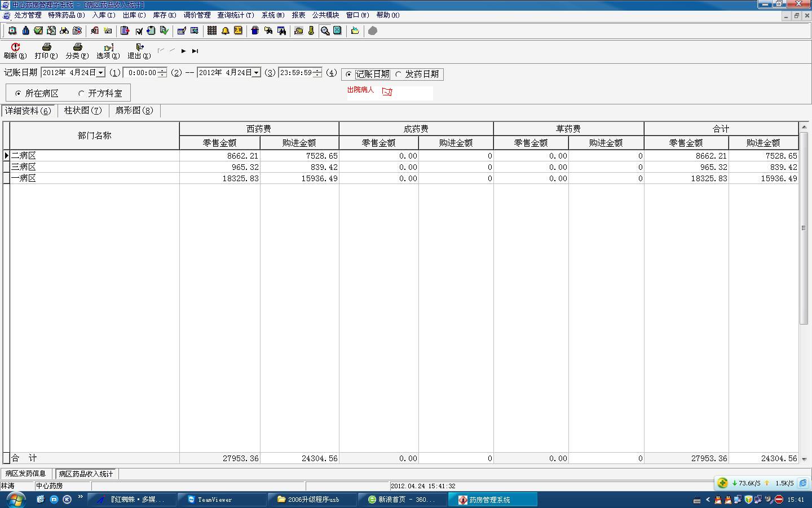
Task: Click the vertical scrollbar of the table
Action: click(804, 292)
